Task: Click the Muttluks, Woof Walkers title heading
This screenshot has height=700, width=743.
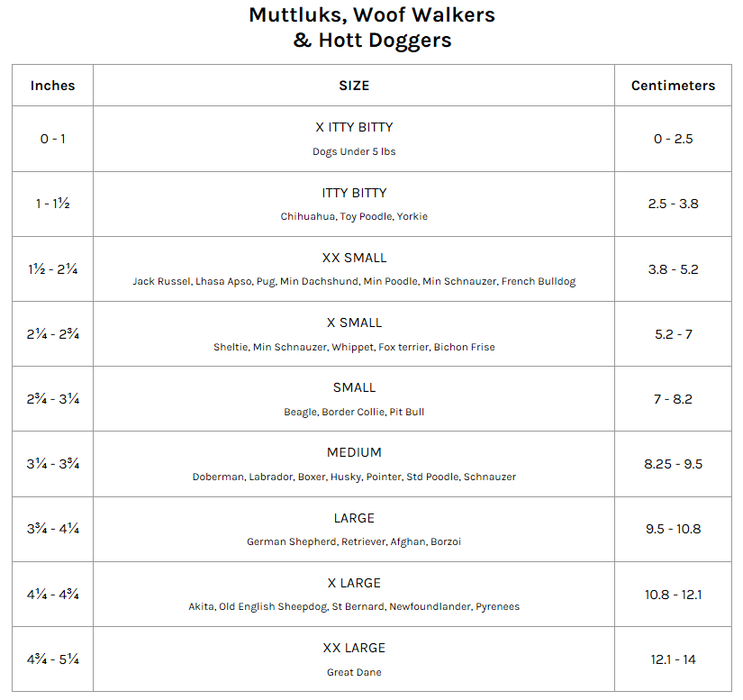Action: pos(372,15)
